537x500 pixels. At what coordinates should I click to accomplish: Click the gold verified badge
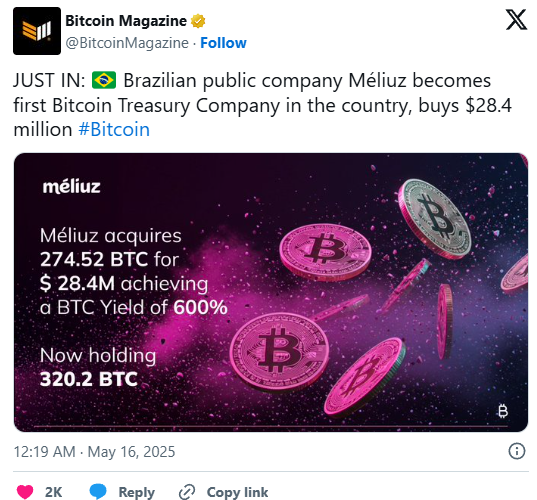(x=198, y=21)
